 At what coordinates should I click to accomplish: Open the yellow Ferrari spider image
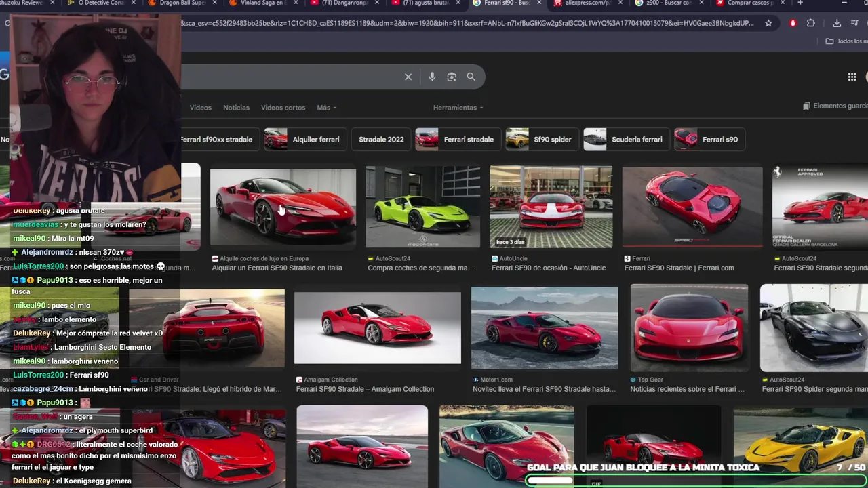tap(801, 447)
